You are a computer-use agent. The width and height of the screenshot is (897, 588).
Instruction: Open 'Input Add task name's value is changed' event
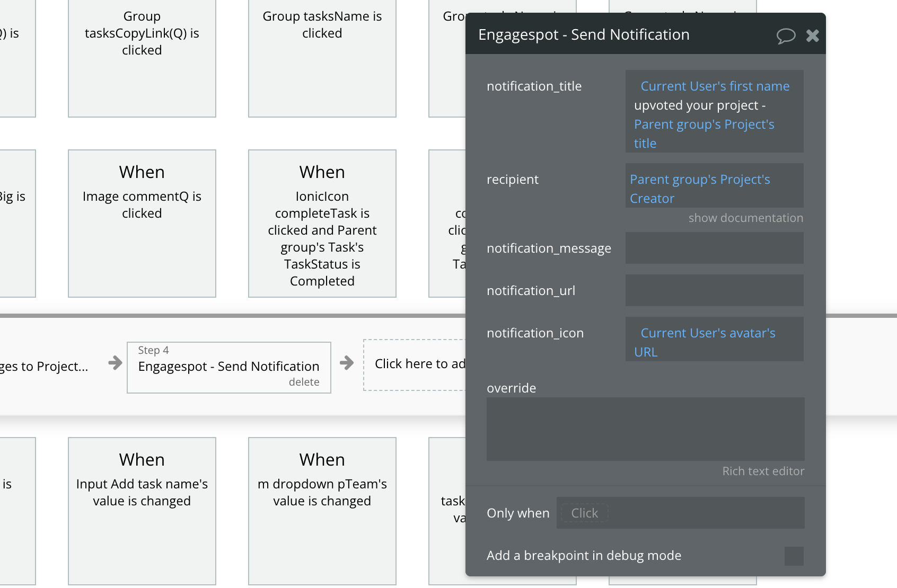pyautogui.click(x=142, y=511)
